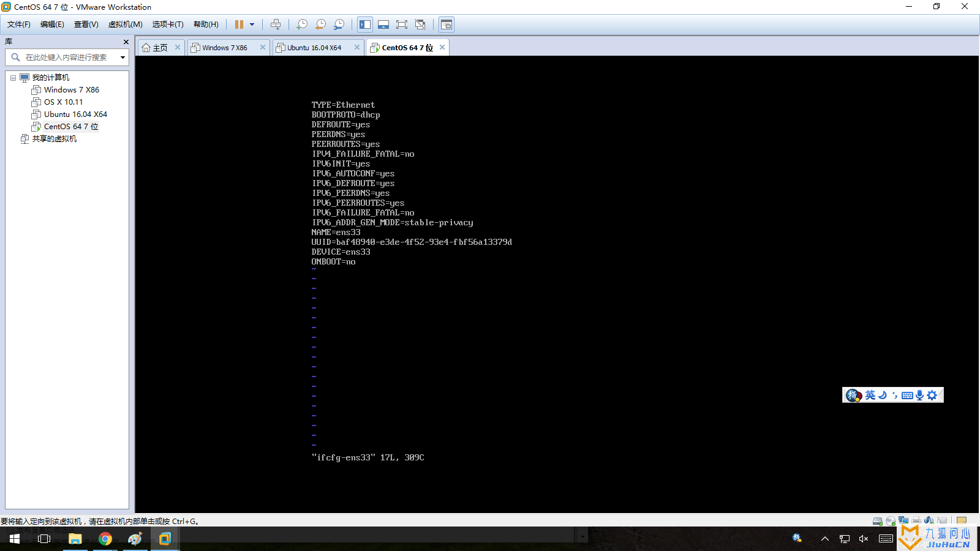Select Ubuntu 16.04 X64 in library tree
This screenshot has width=980, height=551.
click(x=75, y=114)
